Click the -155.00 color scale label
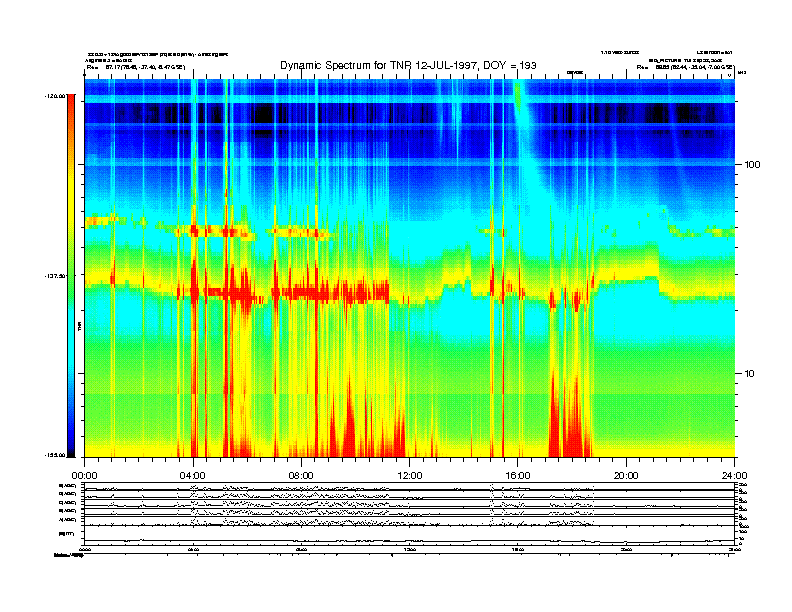 (55, 455)
